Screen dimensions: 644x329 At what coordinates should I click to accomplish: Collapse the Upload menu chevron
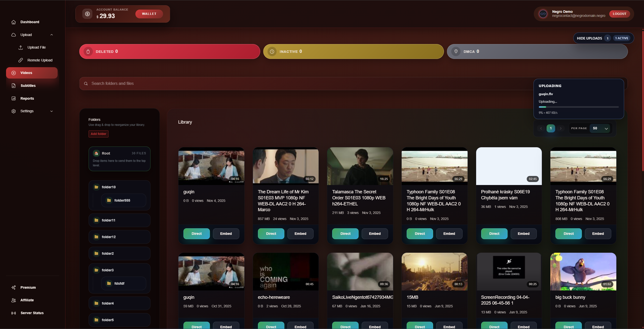(x=52, y=35)
